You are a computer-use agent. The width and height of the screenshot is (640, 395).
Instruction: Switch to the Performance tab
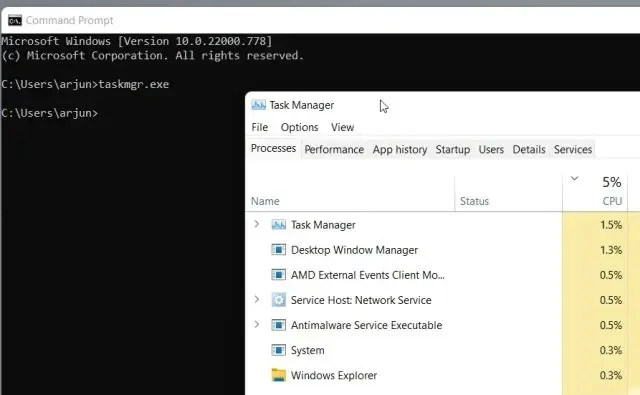(334, 149)
